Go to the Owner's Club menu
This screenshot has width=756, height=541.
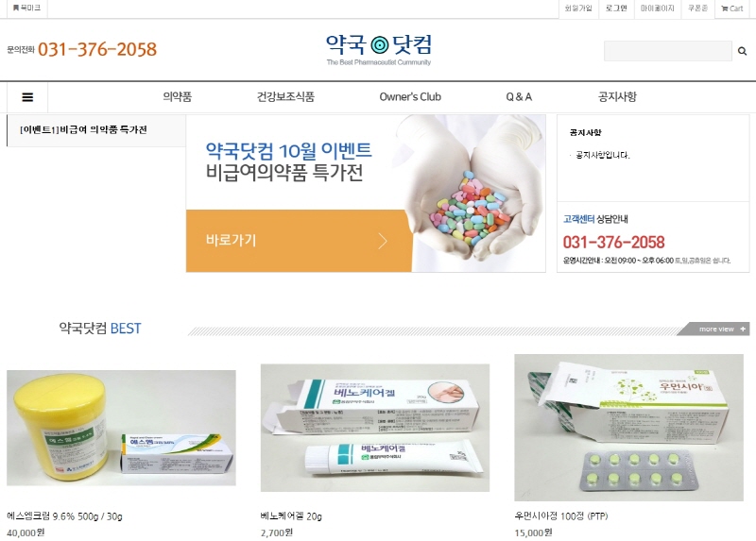pos(410,97)
